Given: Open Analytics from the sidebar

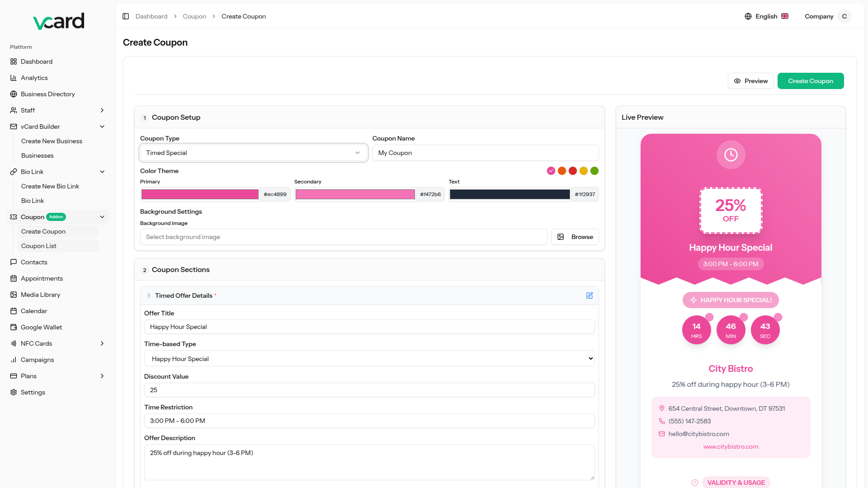Looking at the screenshot, I should (34, 78).
